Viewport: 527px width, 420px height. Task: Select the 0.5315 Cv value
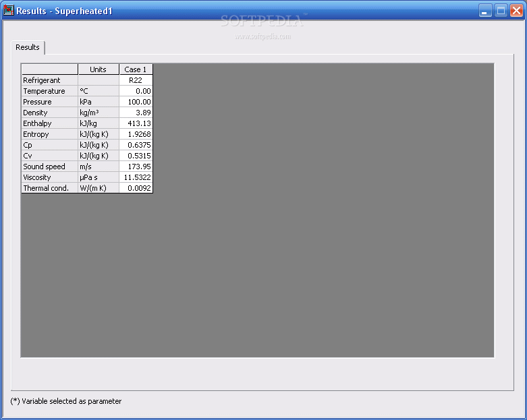136,156
